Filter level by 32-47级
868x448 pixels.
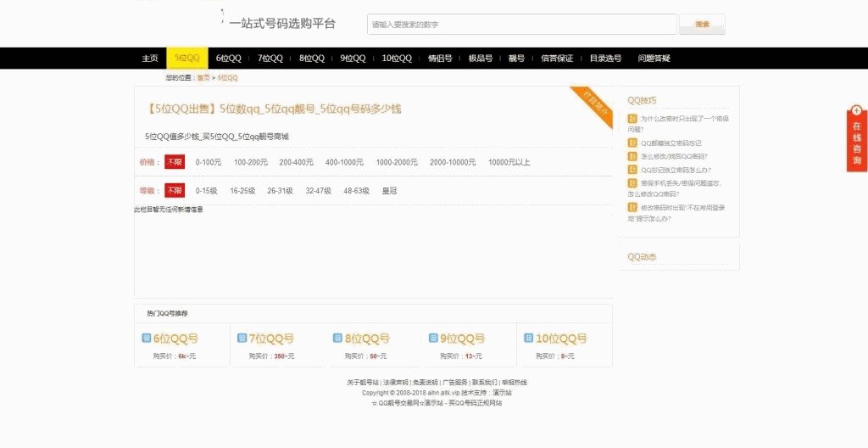(x=319, y=191)
